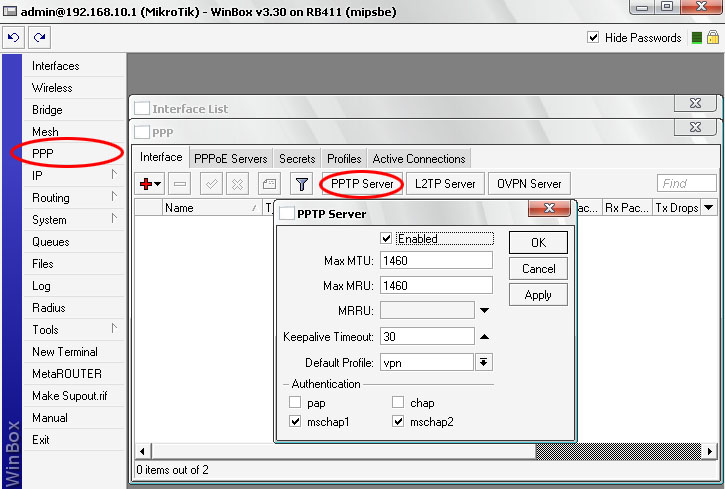Viewport: 725px width, 489px height.
Task: Switch to the PPPoE Servers tab
Action: (231, 159)
